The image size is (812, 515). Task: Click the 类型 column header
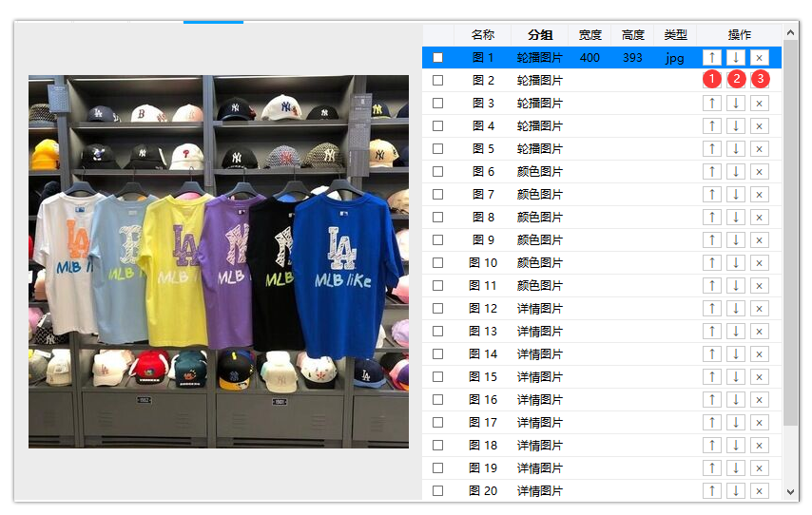point(675,34)
